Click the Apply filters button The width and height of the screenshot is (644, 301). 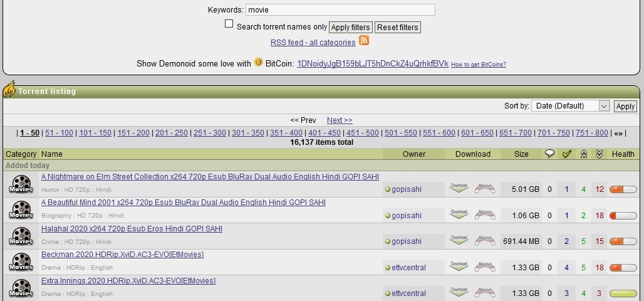[350, 27]
